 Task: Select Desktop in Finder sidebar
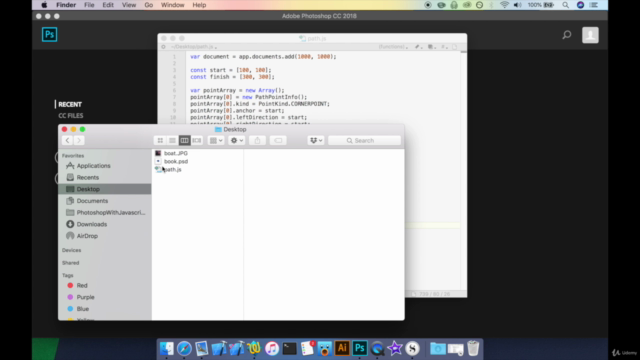coord(104,189)
